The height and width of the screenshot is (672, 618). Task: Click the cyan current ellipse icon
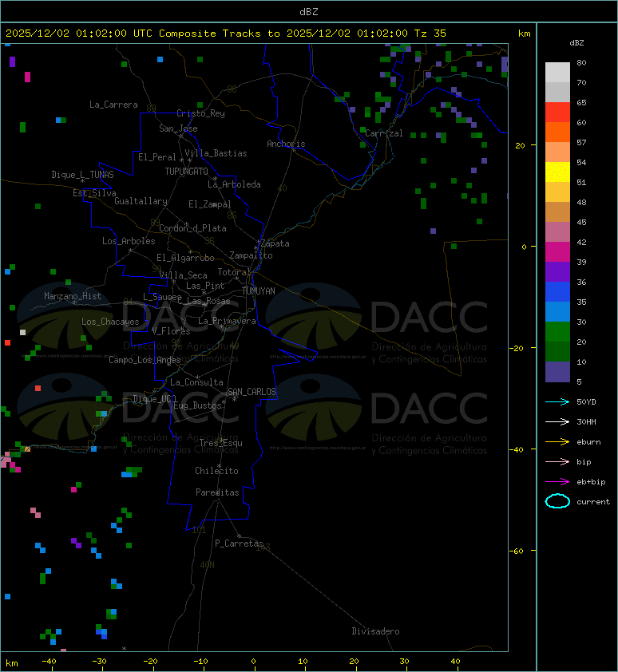(x=557, y=501)
